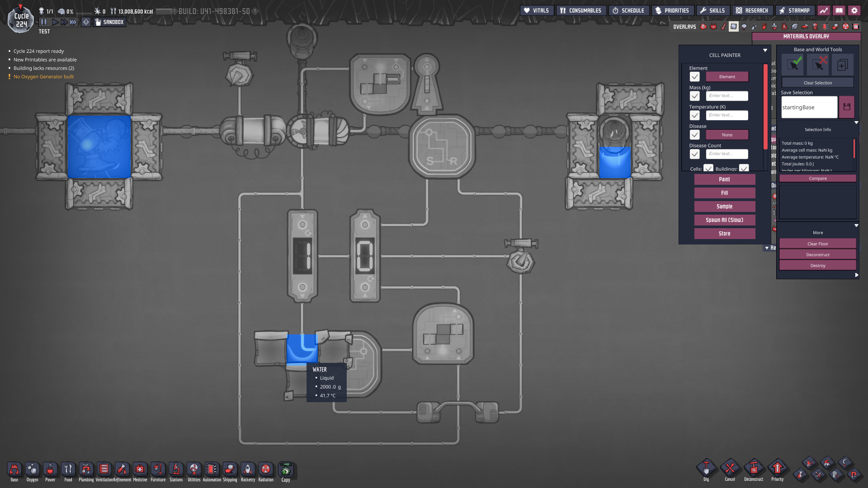
Task: Click the Cell Painter red scrollbar
Action: point(765,106)
